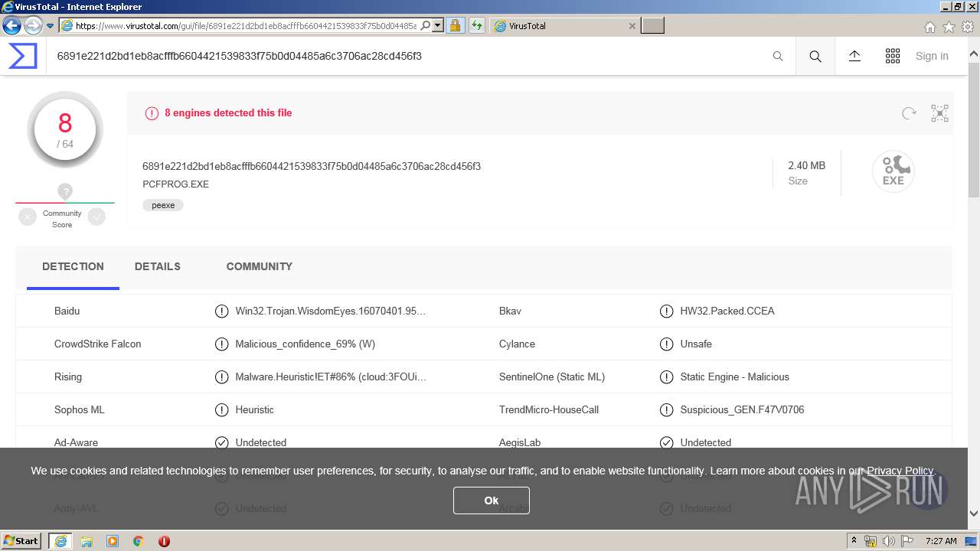
Task: Click the Bkav detection alert icon
Action: click(667, 311)
